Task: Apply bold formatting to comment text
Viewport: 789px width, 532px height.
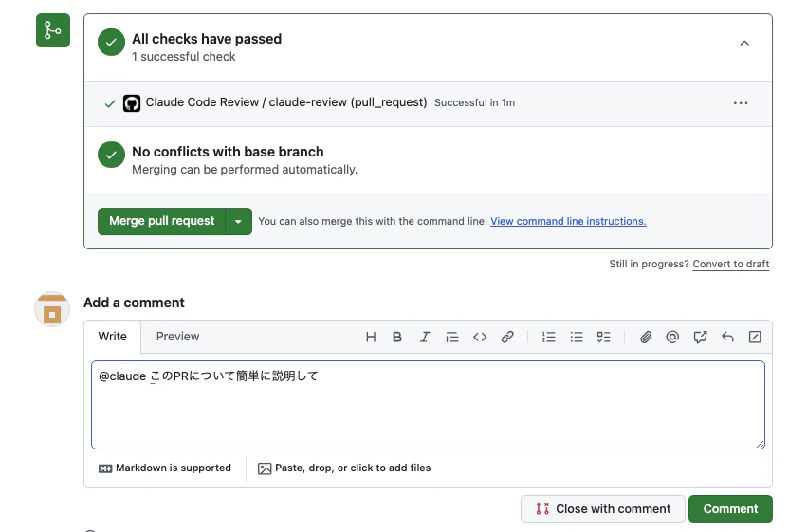Action: (397, 337)
